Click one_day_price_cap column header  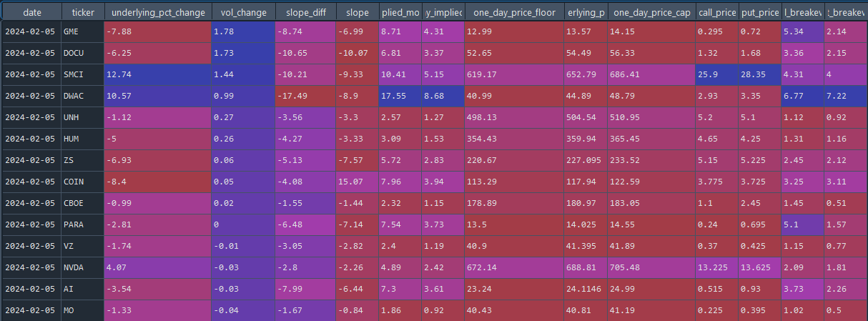651,11
